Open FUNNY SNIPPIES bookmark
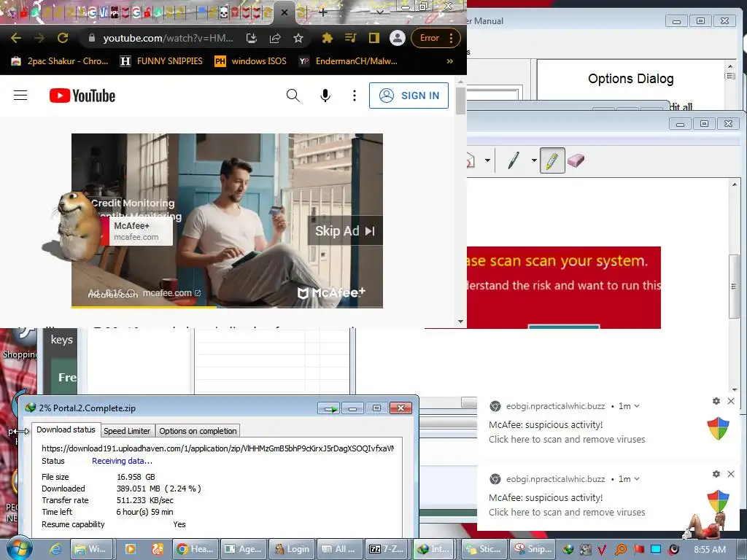The height and width of the screenshot is (560, 747). point(161,61)
